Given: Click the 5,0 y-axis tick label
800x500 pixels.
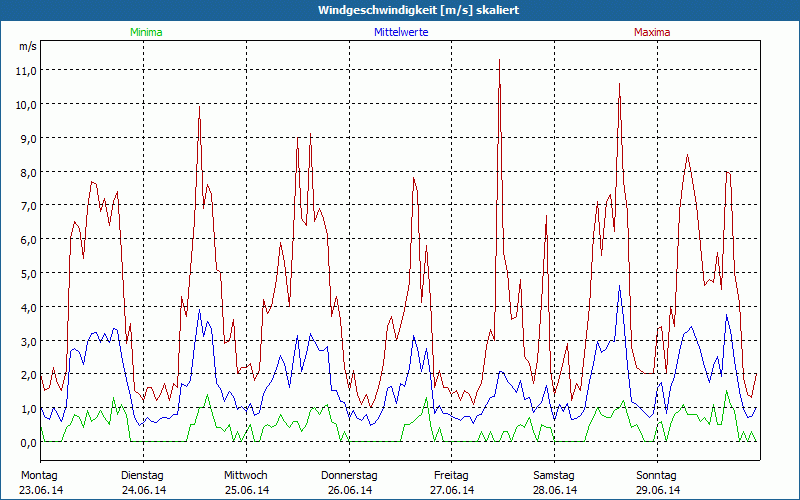Looking at the screenshot, I should 27,274.
